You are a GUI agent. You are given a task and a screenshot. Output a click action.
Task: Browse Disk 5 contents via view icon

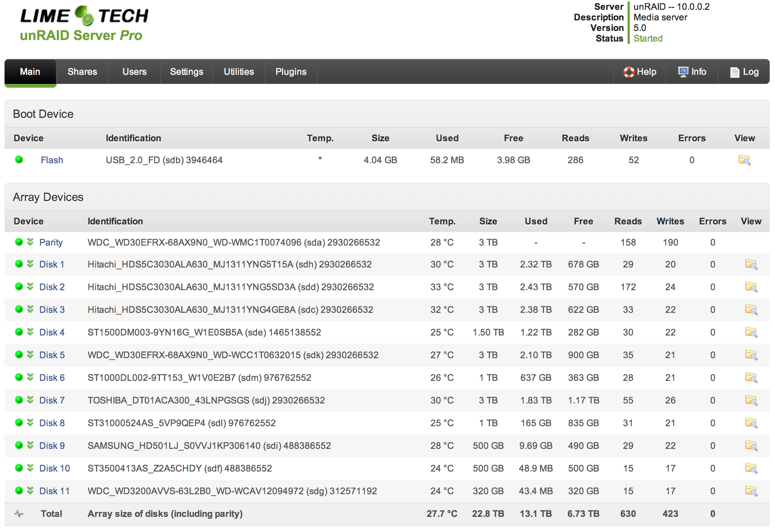point(751,355)
